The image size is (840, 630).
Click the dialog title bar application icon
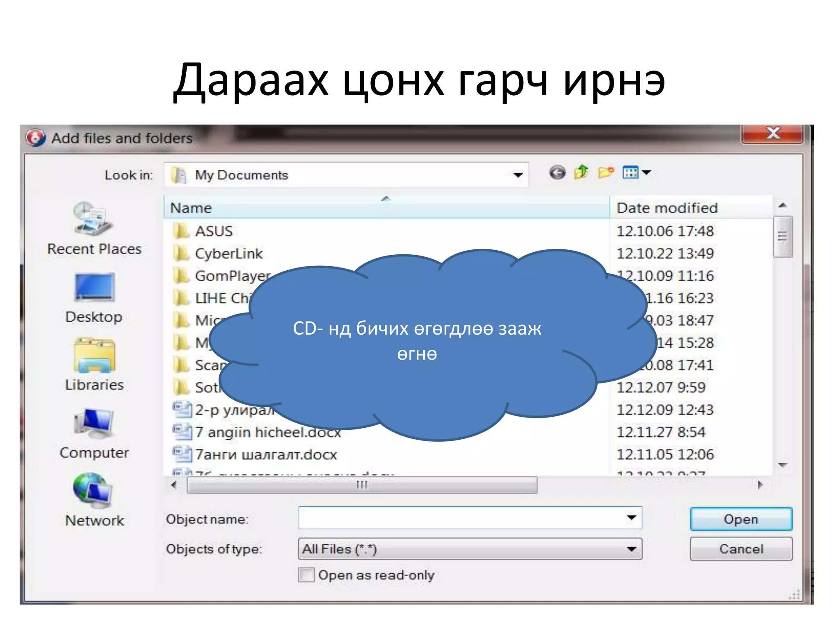[x=36, y=138]
